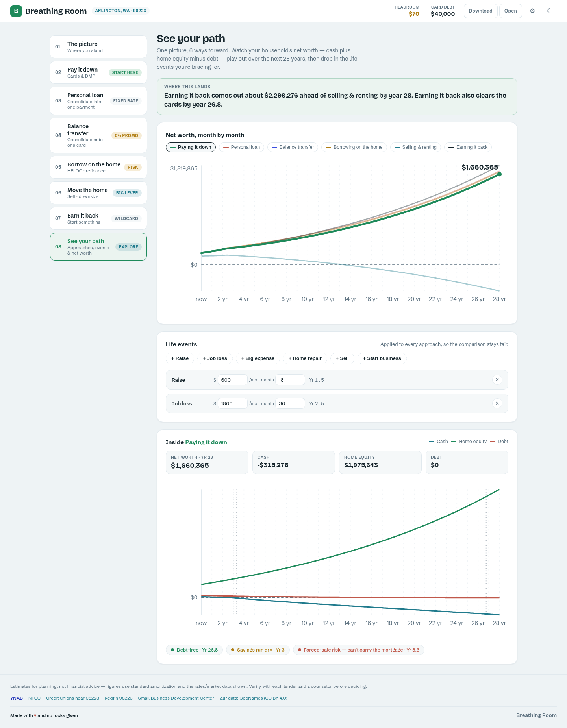Click the green Breathing Room logo
This screenshot has height=728, width=567.
click(x=16, y=11)
